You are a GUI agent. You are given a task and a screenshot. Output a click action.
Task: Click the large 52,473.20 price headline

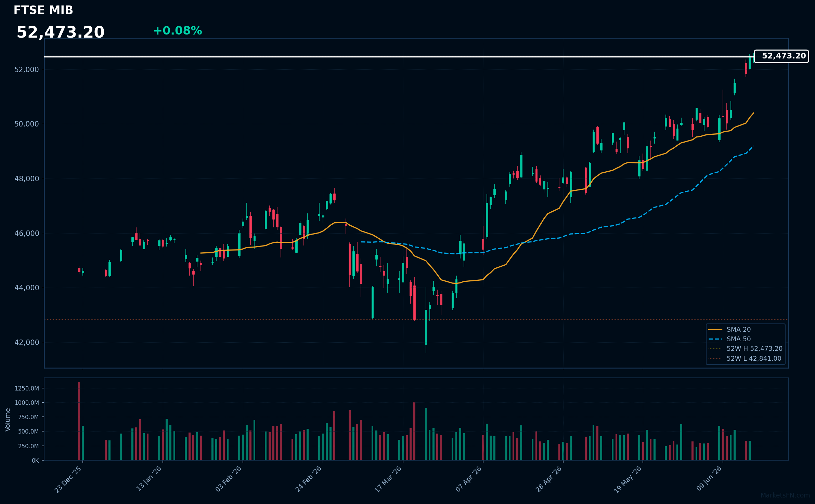point(61,32)
